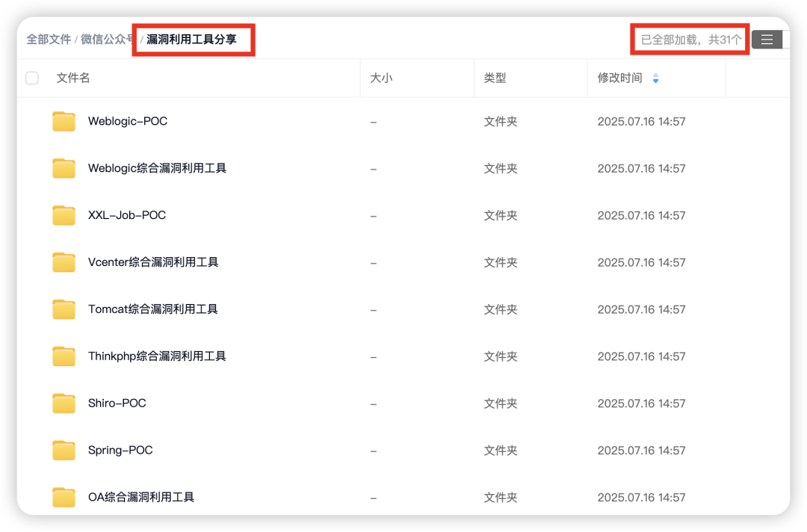Click the Shiro-POC folder icon

(x=64, y=403)
